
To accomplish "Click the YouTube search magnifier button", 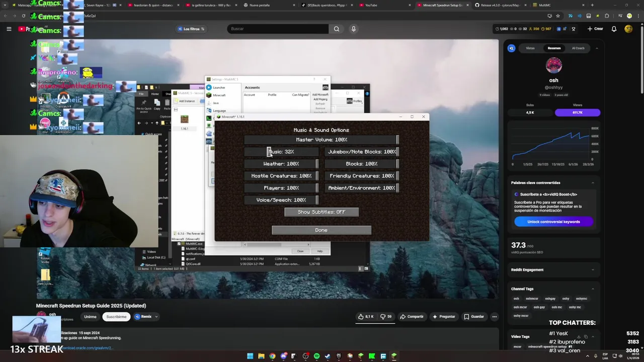I will coord(337,29).
